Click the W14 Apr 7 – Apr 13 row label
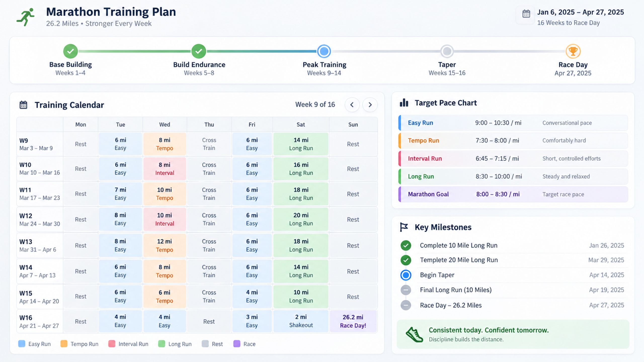This screenshot has height=362, width=644. [40, 271]
